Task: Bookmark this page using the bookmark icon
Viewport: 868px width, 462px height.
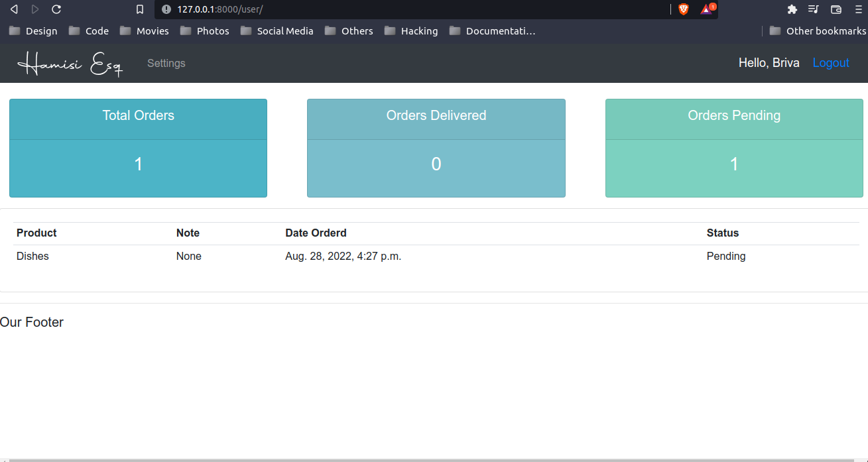Action: click(139, 9)
